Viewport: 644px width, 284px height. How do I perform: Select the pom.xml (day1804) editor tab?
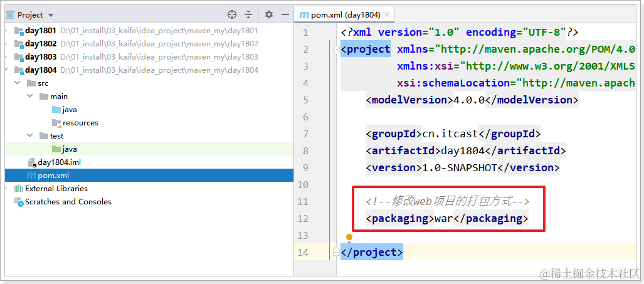coord(344,15)
